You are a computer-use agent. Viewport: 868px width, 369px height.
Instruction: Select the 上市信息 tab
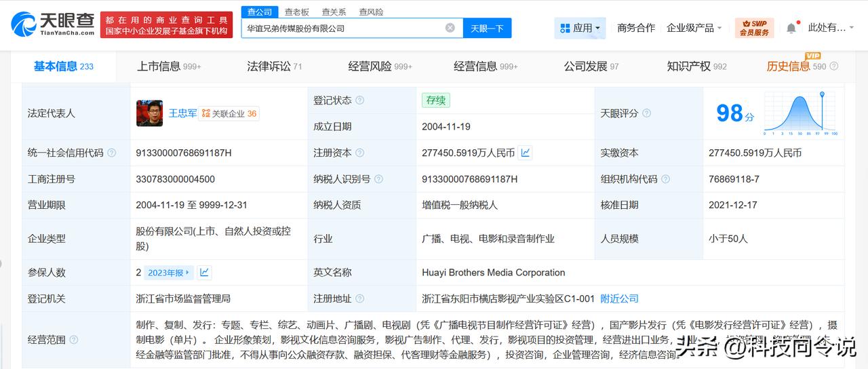[170, 66]
